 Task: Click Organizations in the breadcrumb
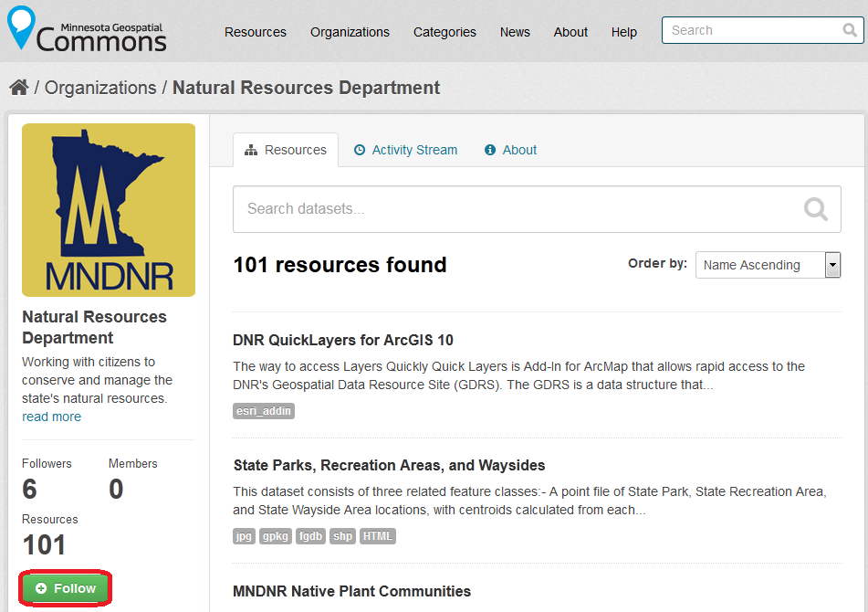click(100, 88)
